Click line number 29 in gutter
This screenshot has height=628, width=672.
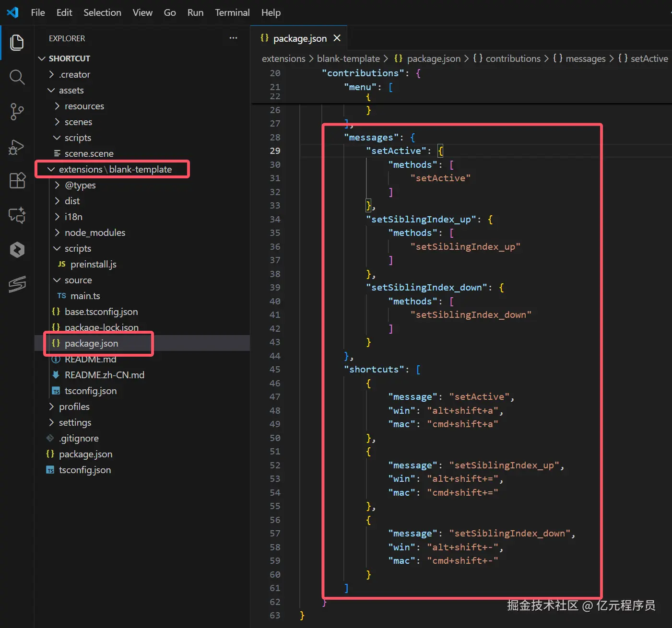[x=275, y=151]
